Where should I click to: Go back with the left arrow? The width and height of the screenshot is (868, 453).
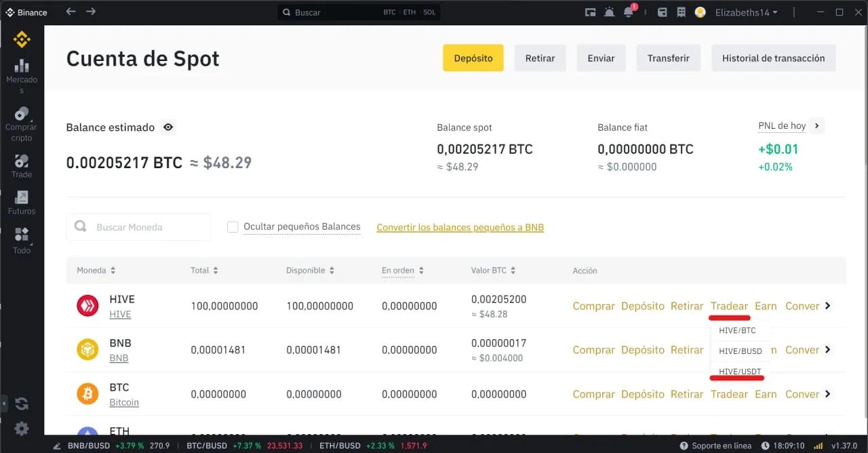pos(71,12)
